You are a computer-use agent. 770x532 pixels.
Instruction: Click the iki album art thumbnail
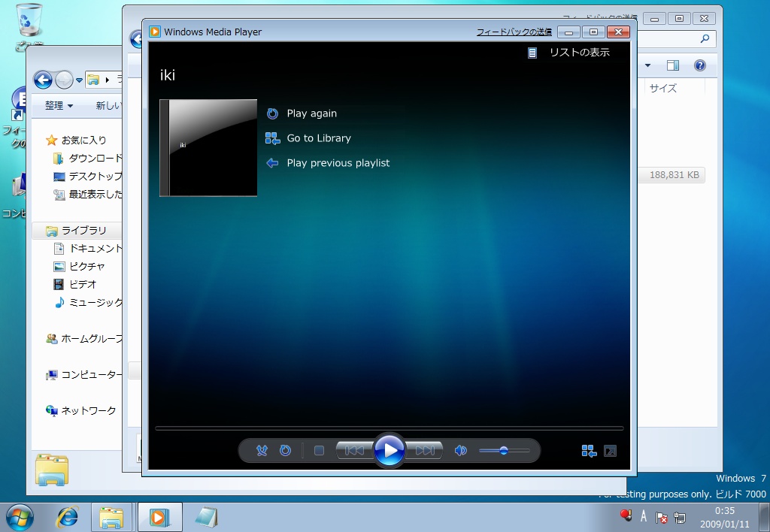[208, 148]
